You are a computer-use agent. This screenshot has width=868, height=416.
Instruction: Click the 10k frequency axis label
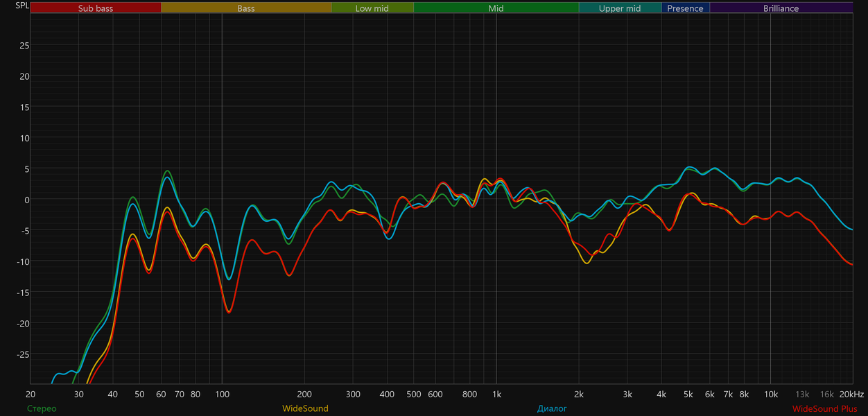(x=771, y=394)
